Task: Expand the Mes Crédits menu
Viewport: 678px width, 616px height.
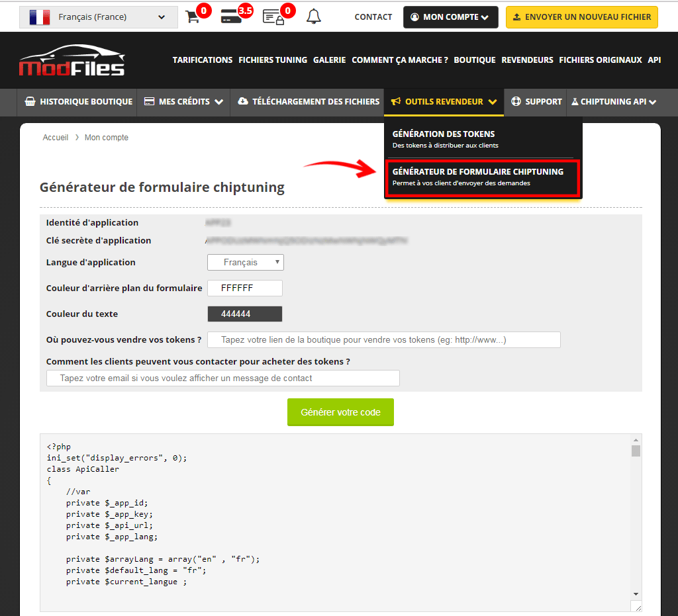Action: coord(183,102)
